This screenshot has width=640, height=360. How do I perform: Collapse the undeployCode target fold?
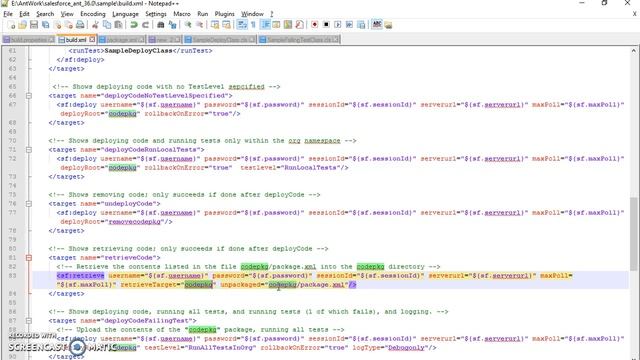coord(29,204)
